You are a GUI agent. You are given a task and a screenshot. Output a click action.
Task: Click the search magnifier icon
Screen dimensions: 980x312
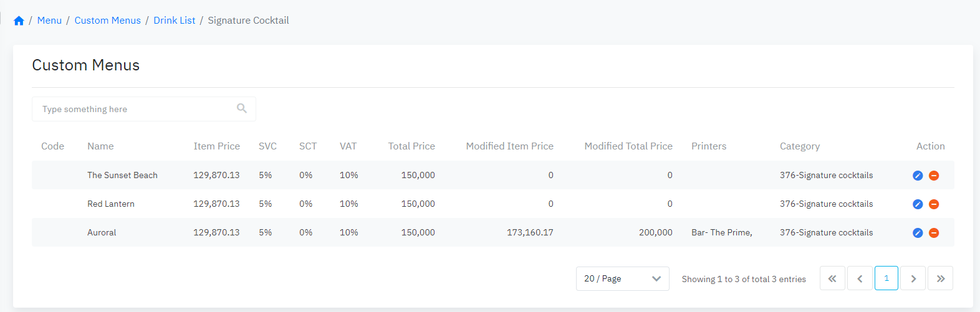(242, 108)
